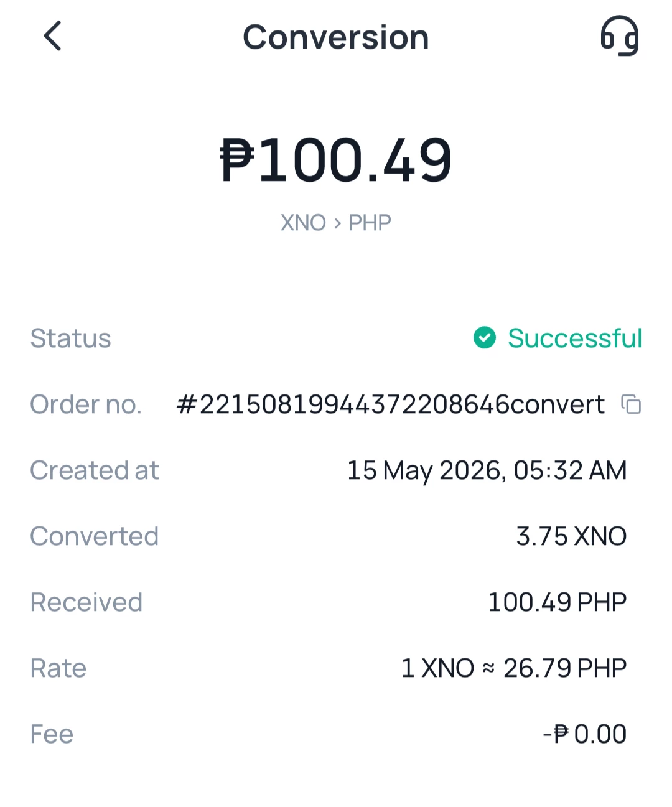The height and width of the screenshot is (807, 672).
Task: Select the order number text
Action: click(x=390, y=404)
